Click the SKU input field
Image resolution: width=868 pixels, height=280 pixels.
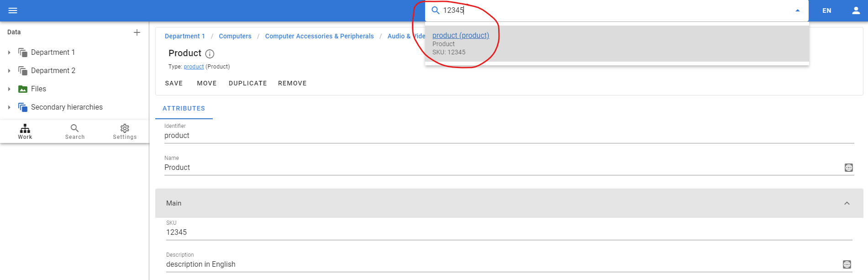pos(509,232)
